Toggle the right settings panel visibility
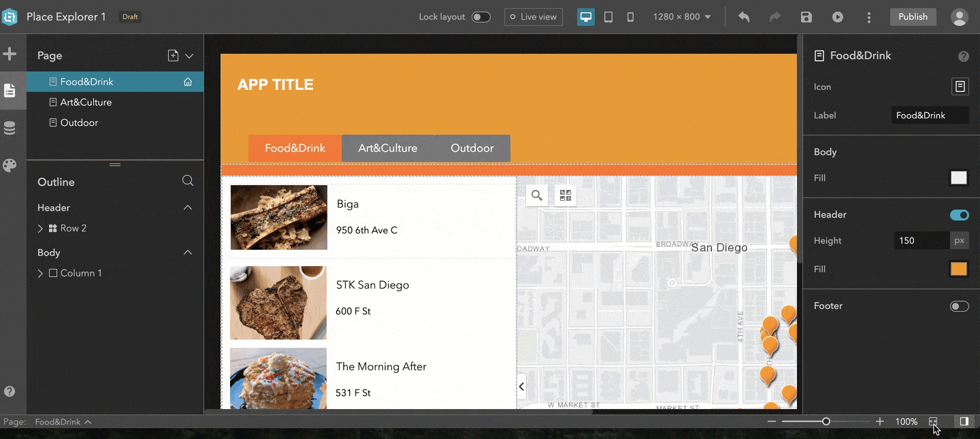The height and width of the screenshot is (439, 980). [964, 422]
